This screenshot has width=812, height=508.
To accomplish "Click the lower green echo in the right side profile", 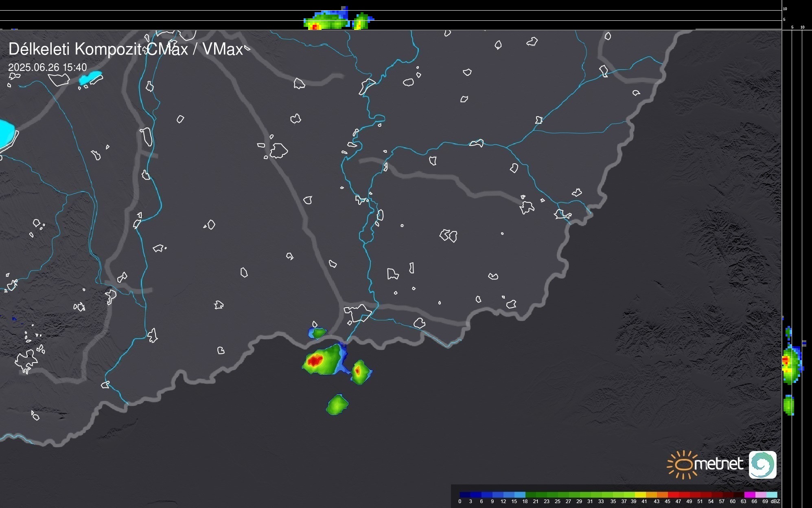I will coord(789,405).
